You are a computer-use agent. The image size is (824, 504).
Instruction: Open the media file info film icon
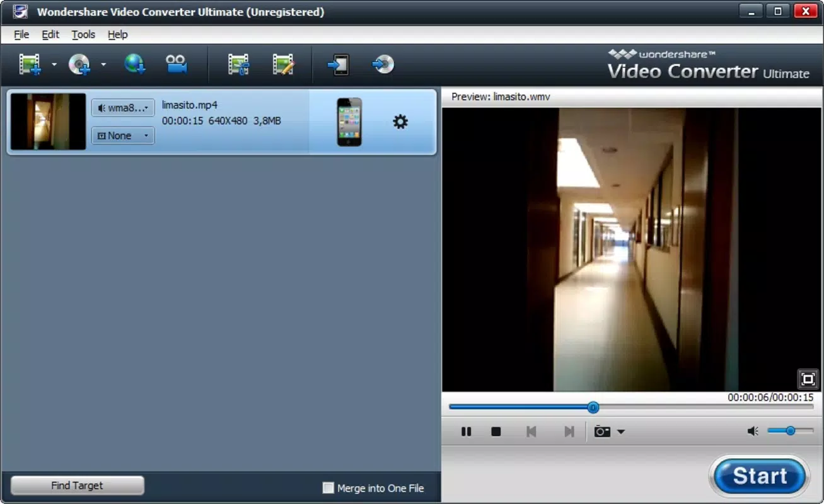(x=239, y=64)
